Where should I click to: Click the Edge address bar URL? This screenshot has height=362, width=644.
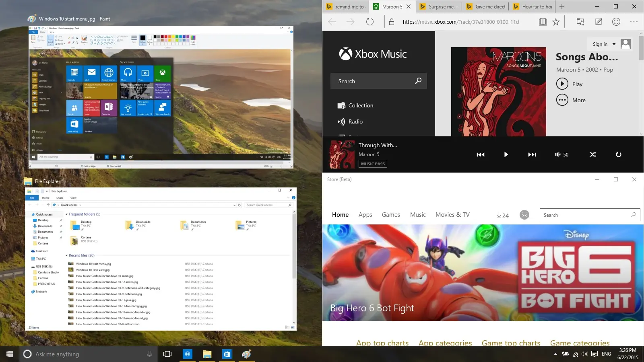461,22
